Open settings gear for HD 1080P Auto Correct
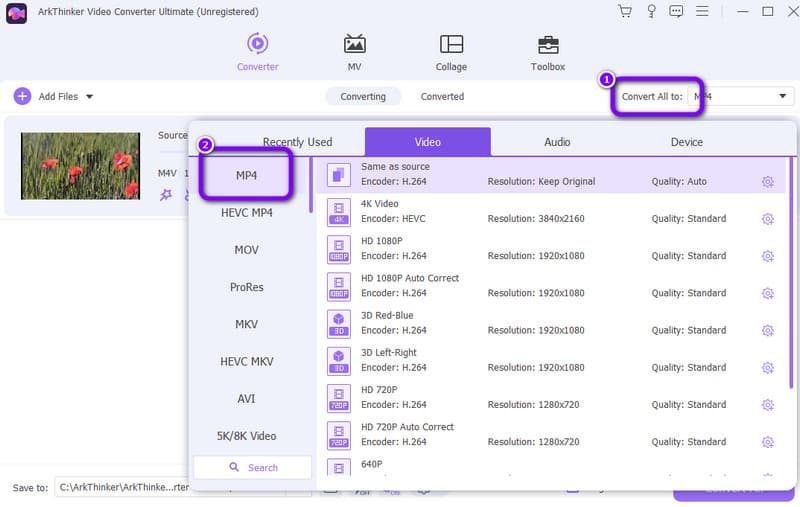800x507 pixels. click(x=767, y=293)
